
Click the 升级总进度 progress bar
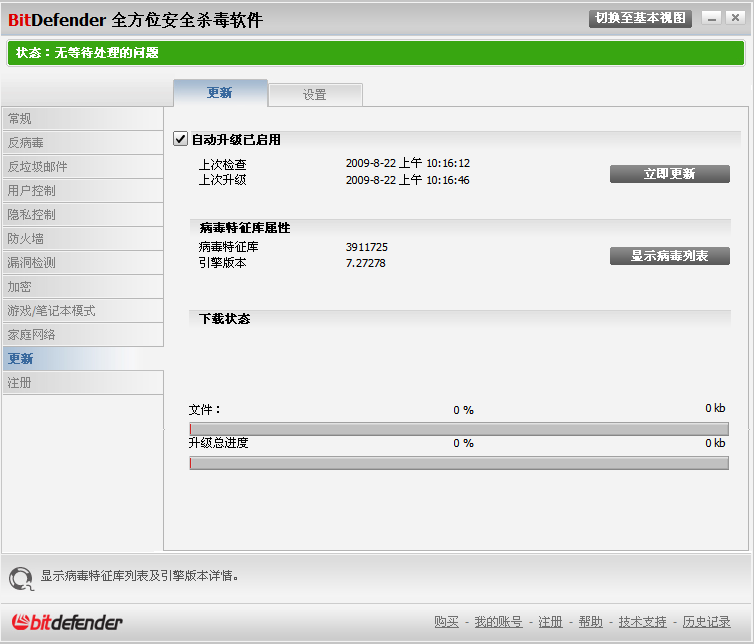click(x=459, y=463)
